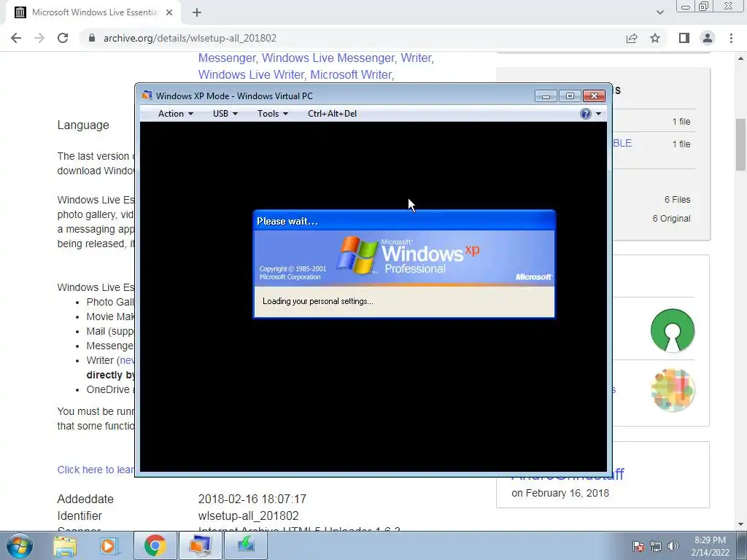
Task: Open Action Center flag in the tray
Action: pos(638,546)
